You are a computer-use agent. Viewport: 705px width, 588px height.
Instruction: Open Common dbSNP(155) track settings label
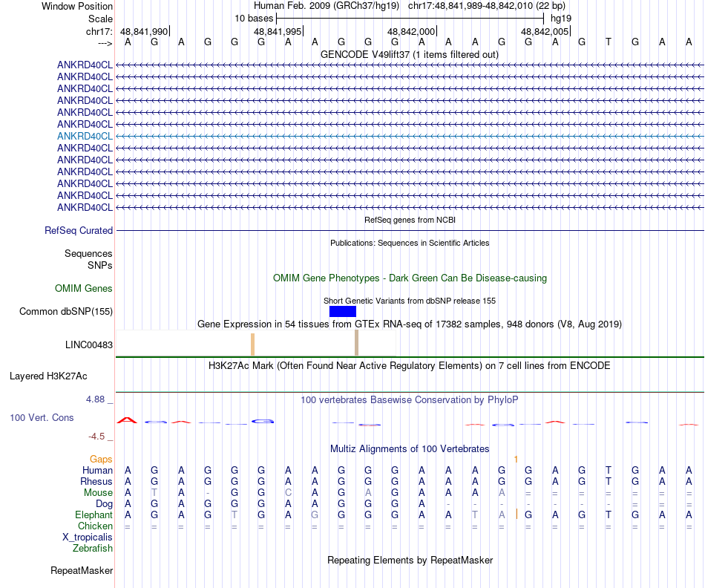[x=66, y=311]
